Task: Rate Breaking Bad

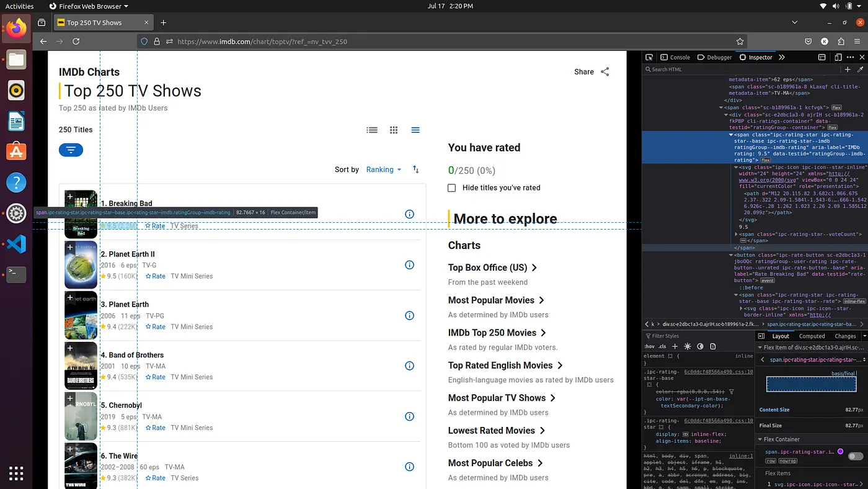Action: [155, 226]
